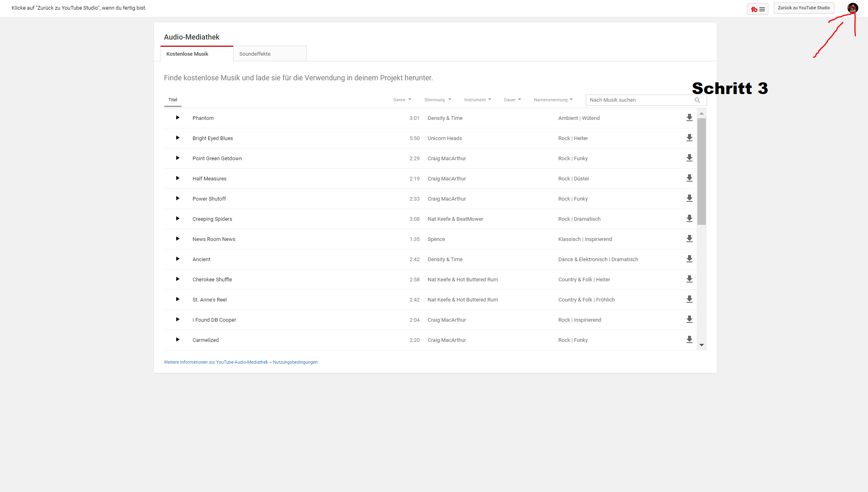
Task: Play the track Phantom
Action: (x=177, y=118)
